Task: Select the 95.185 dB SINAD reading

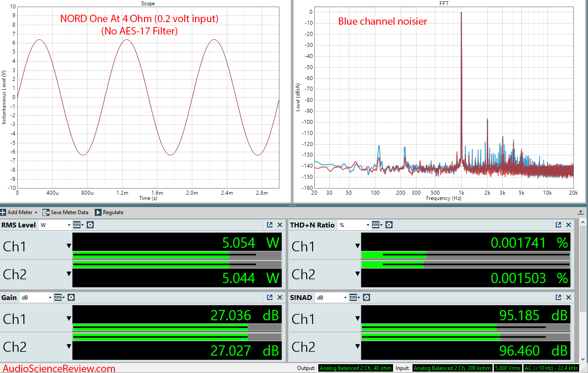Action: (533, 315)
